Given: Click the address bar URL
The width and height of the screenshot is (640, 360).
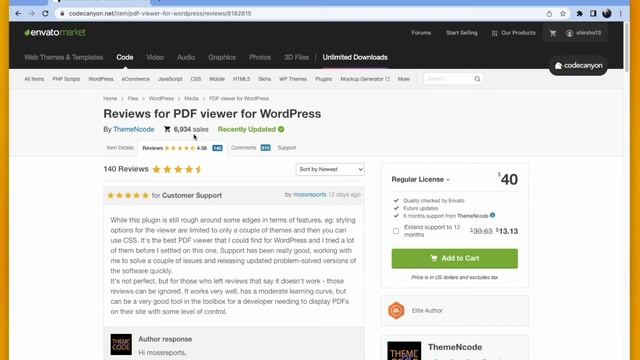Looking at the screenshot, I should (x=160, y=13).
